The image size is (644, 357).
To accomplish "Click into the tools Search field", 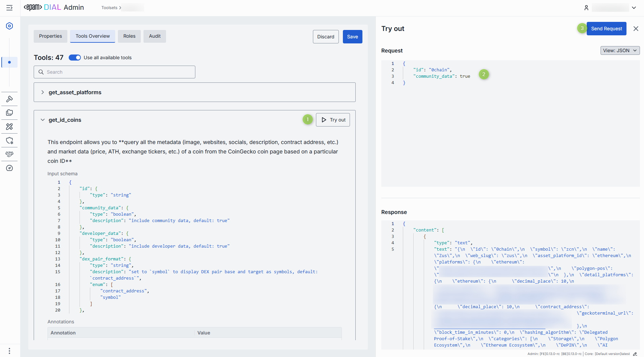I will coord(115,72).
